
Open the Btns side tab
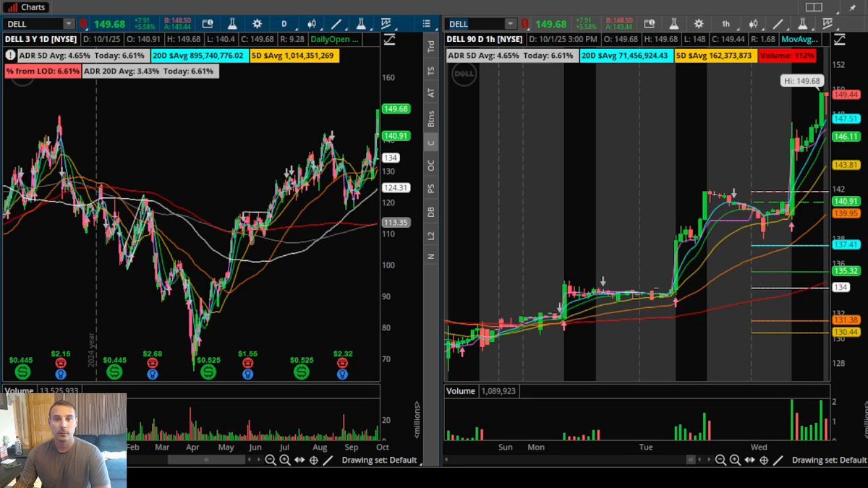pyautogui.click(x=431, y=119)
